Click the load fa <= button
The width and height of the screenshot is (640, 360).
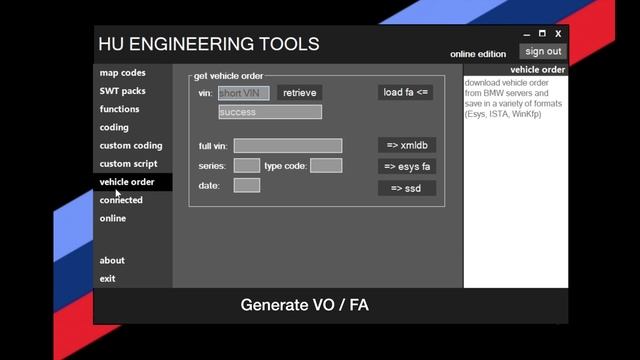click(405, 92)
